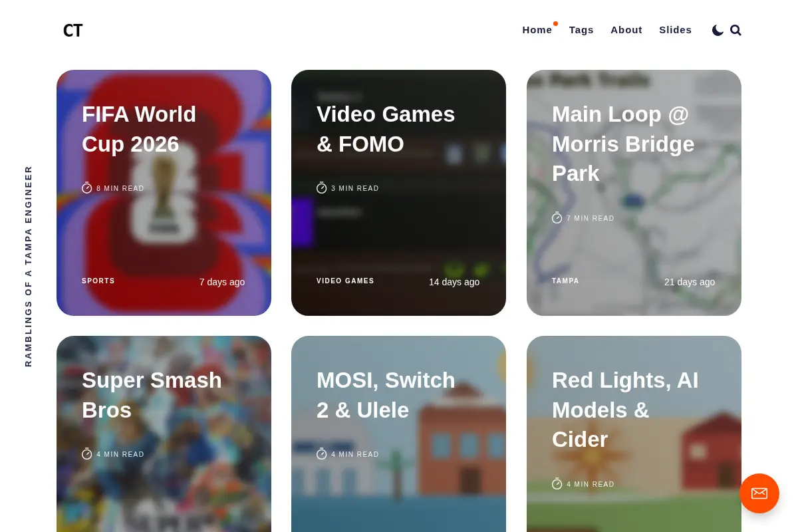Select the TAMPA category tag

point(565,281)
